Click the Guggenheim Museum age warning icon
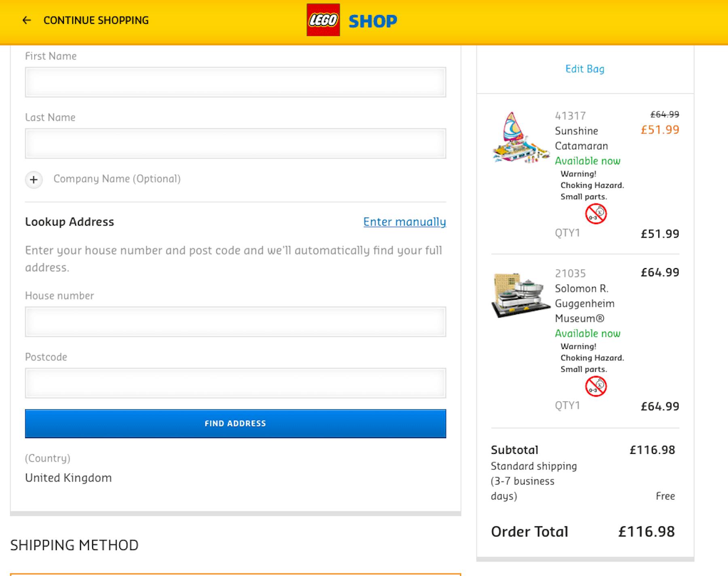 (x=596, y=386)
